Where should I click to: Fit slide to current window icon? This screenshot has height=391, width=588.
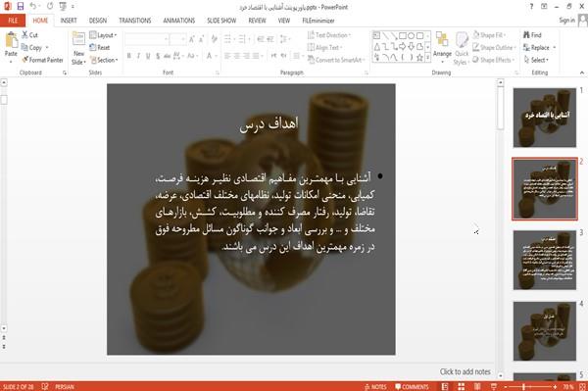(x=582, y=386)
